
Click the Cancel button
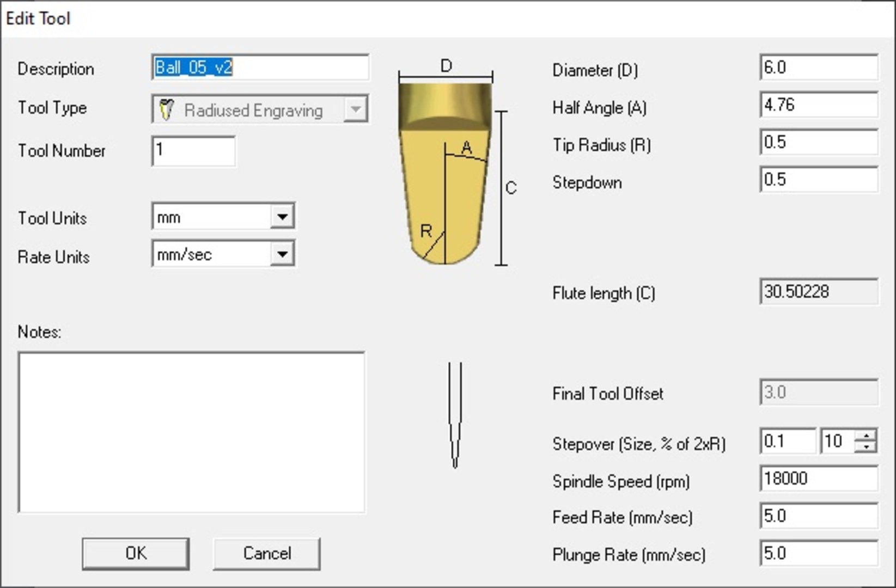pyautogui.click(x=266, y=554)
